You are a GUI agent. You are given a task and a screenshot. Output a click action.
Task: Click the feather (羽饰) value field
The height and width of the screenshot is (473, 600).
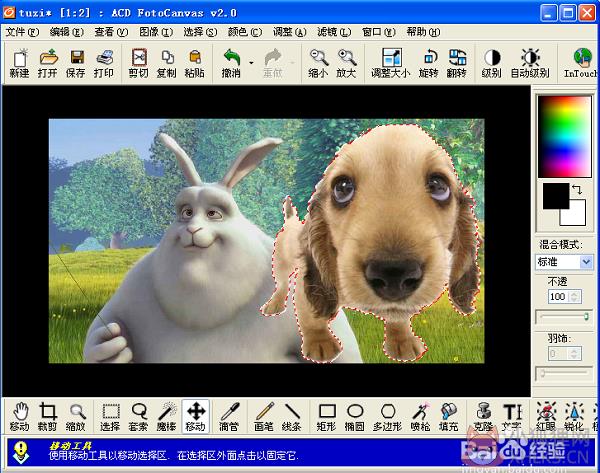pos(559,353)
